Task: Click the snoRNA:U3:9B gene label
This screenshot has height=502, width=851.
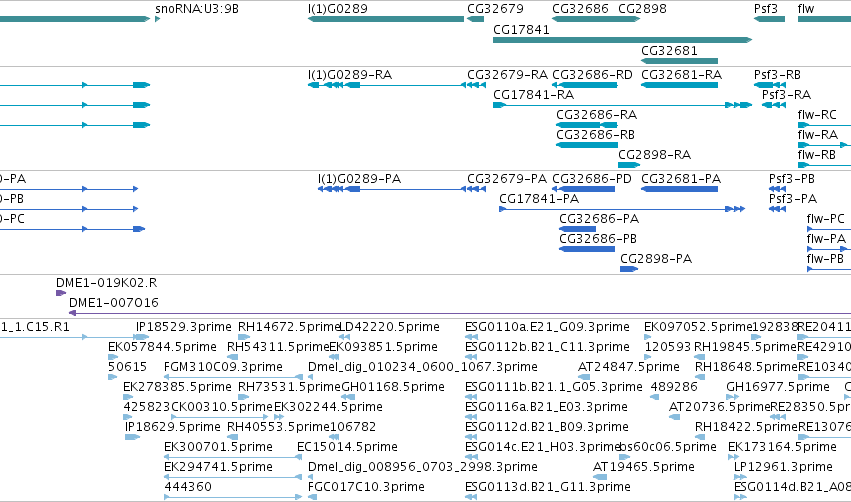Action: (x=196, y=9)
